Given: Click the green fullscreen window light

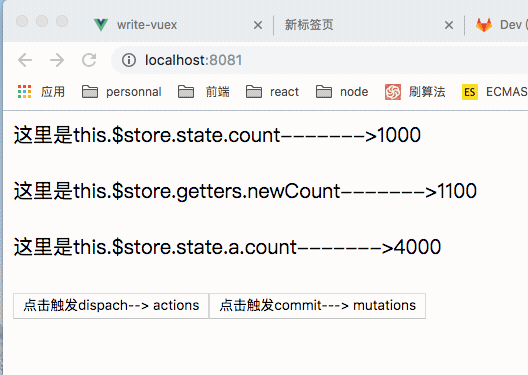Looking at the screenshot, I should [x=62, y=21].
